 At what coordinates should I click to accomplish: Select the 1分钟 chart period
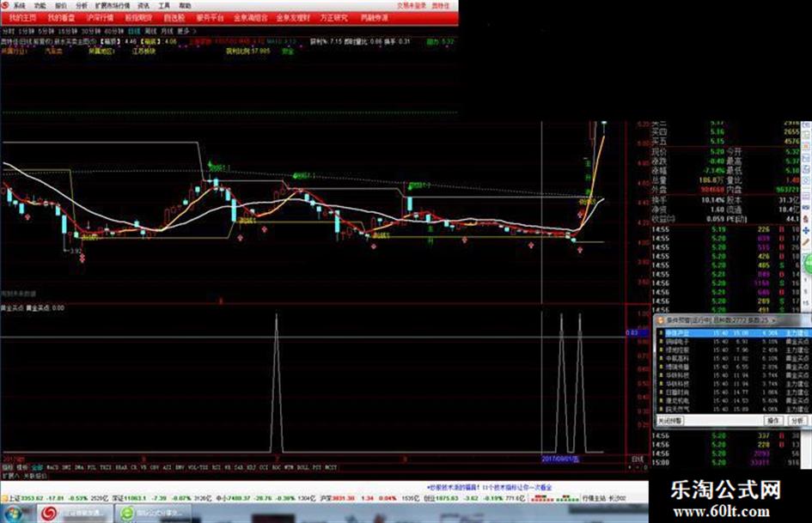click(x=26, y=31)
